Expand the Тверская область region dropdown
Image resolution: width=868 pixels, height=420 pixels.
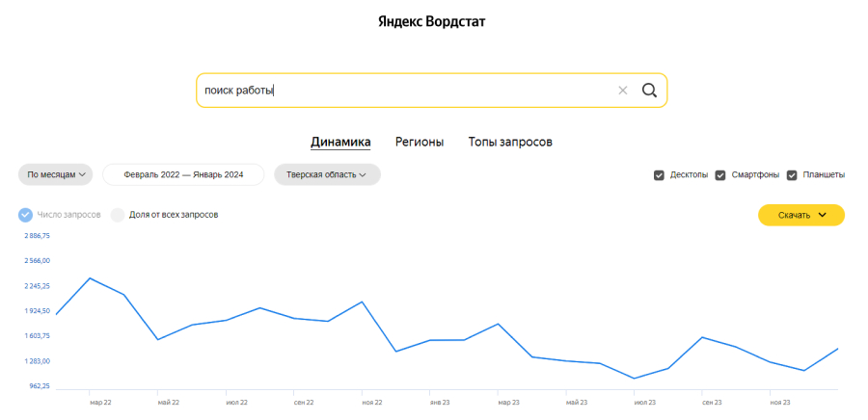click(327, 174)
